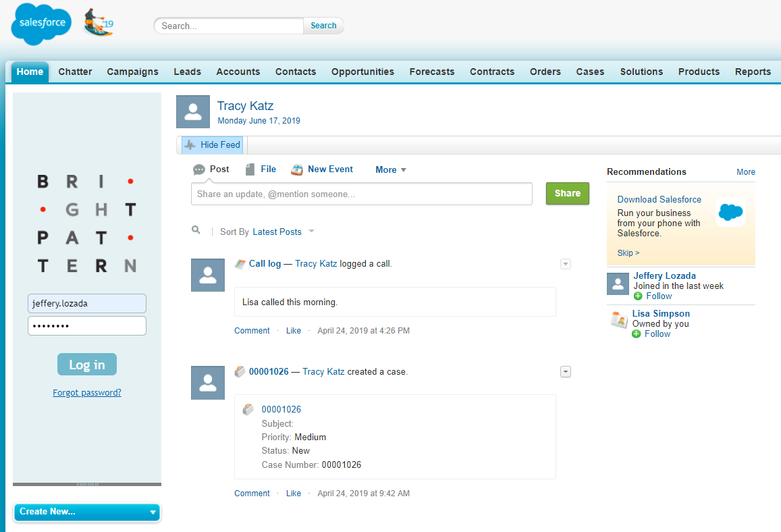This screenshot has width=781, height=532.
Task: Click the Forgot password? link
Action: [87, 392]
